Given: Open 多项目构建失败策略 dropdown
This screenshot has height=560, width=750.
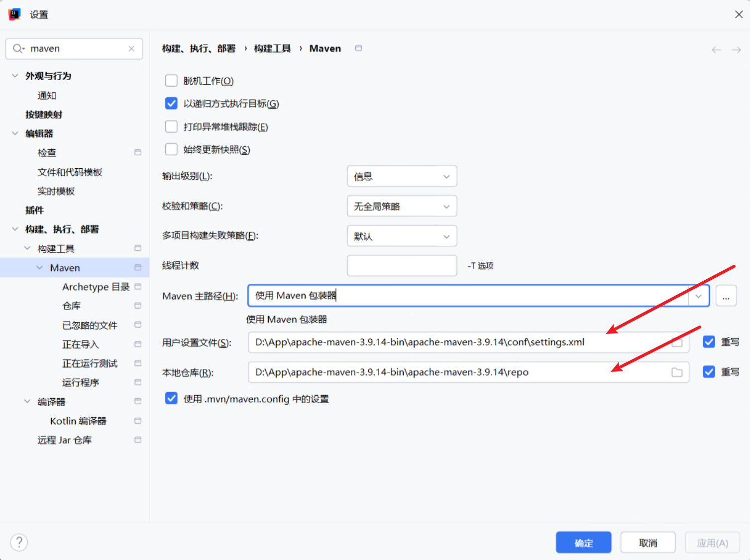Looking at the screenshot, I should [402, 236].
